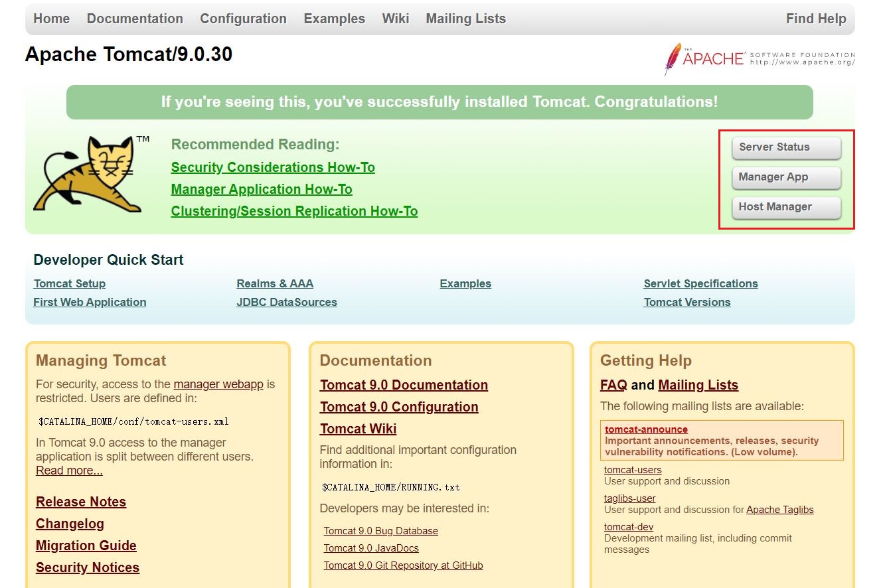Click Find Help in the top bar
Image resolution: width=883 pixels, height=588 pixels.
[x=816, y=19]
